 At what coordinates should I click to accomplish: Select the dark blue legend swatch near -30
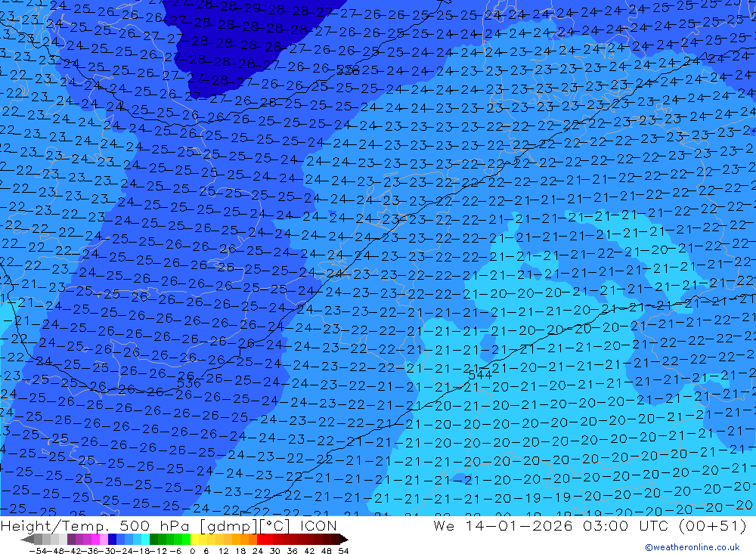(x=112, y=539)
